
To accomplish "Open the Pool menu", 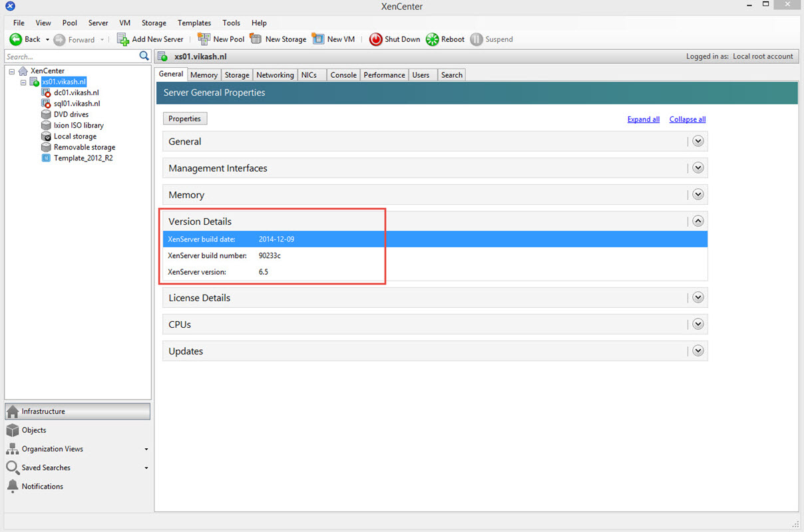I will point(70,23).
